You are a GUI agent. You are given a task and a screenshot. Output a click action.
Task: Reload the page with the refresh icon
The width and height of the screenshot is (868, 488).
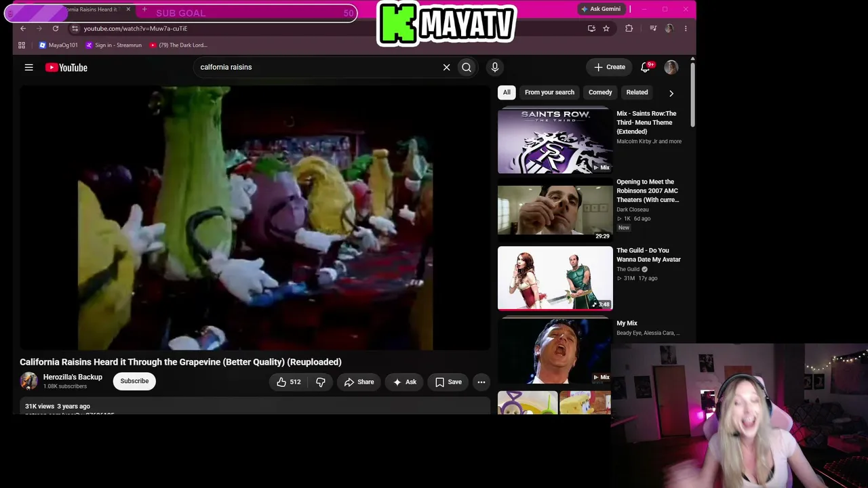pos(56,28)
